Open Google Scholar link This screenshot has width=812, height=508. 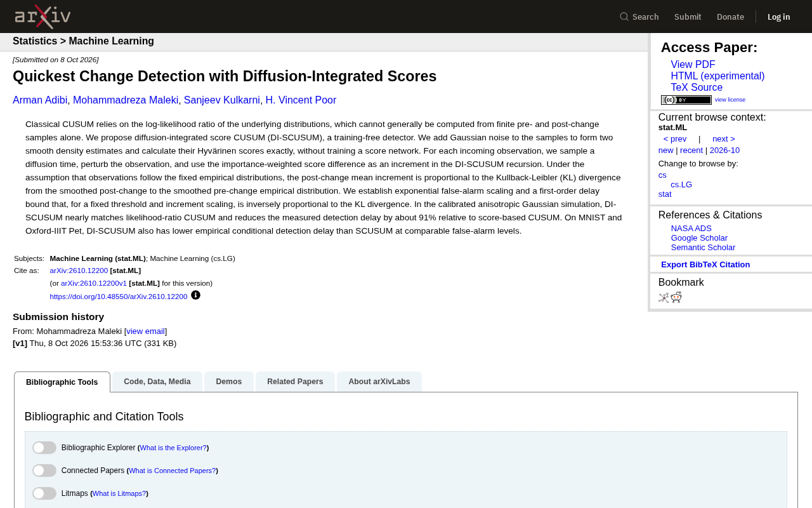pyautogui.click(x=699, y=238)
